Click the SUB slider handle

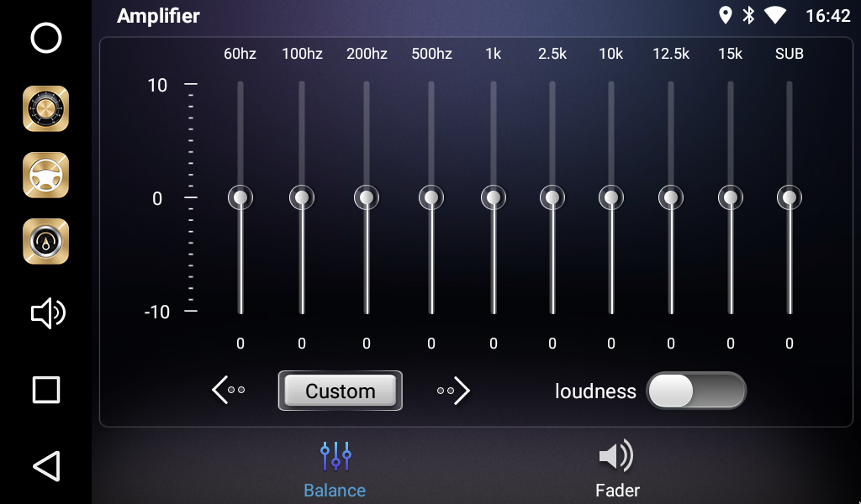(790, 197)
